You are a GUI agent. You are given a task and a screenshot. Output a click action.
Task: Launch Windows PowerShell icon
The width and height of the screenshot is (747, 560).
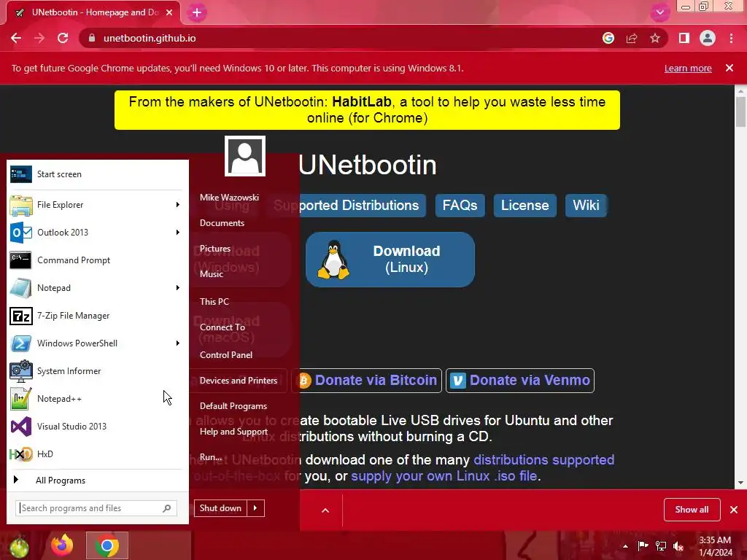[21, 343]
